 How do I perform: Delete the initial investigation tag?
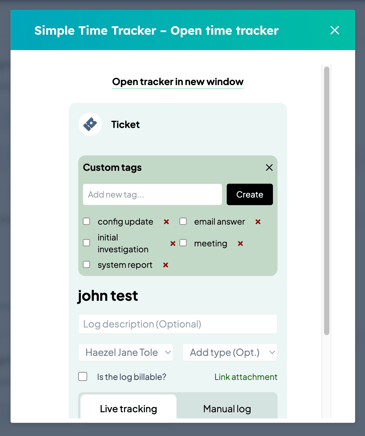(173, 244)
